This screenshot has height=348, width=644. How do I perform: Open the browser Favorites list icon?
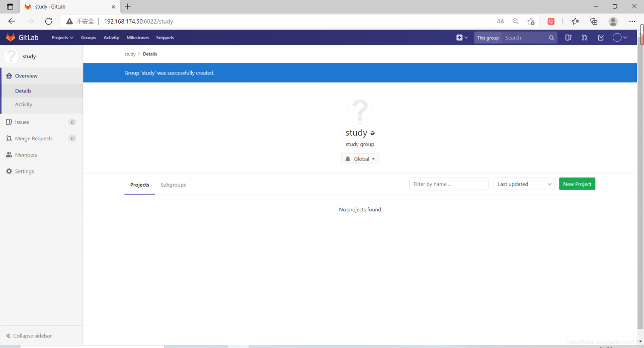click(575, 21)
